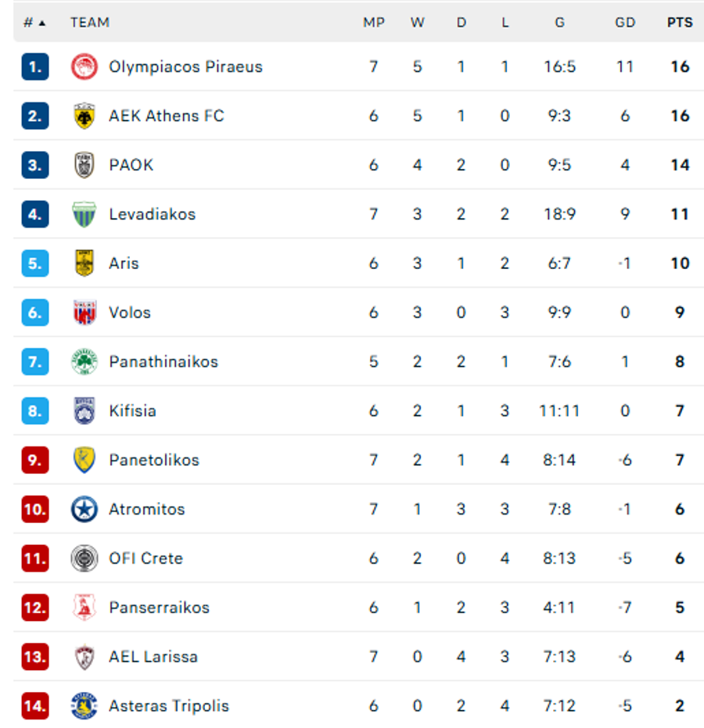Click the MP column header
Viewport: 704px width, 728px height.
tap(374, 23)
